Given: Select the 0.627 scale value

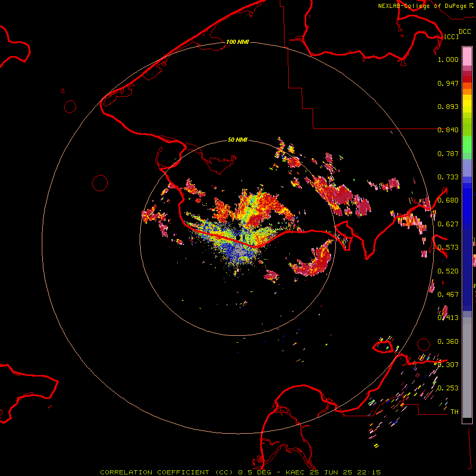Looking at the screenshot, I should [x=448, y=224].
